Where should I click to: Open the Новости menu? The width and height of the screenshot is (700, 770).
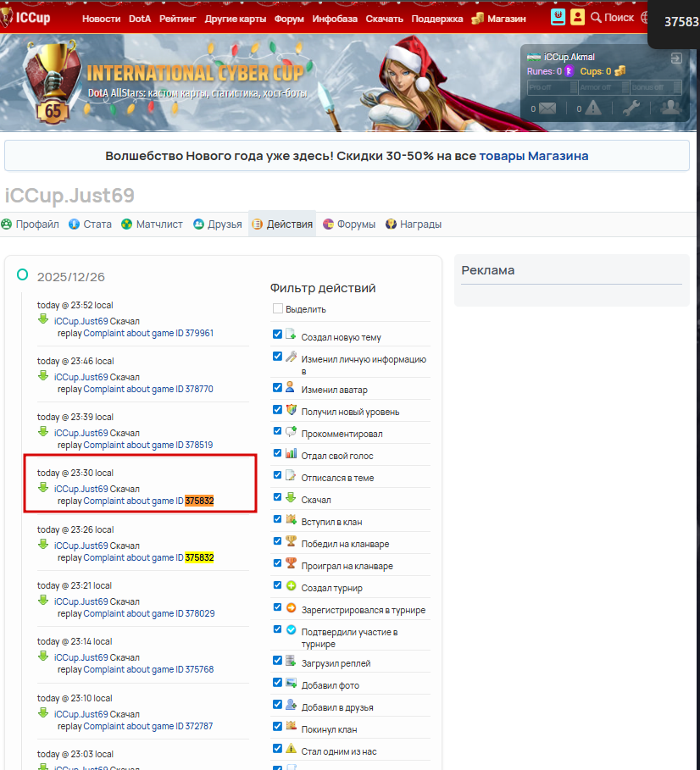point(101,19)
